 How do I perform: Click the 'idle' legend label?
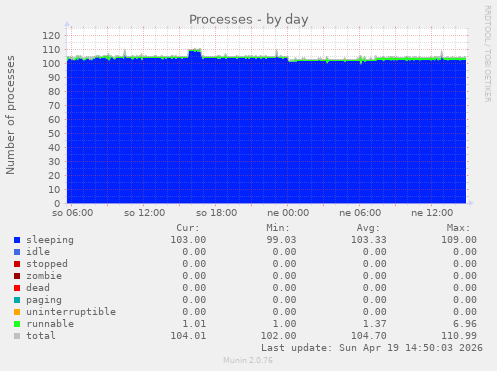(x=38, y=252)
